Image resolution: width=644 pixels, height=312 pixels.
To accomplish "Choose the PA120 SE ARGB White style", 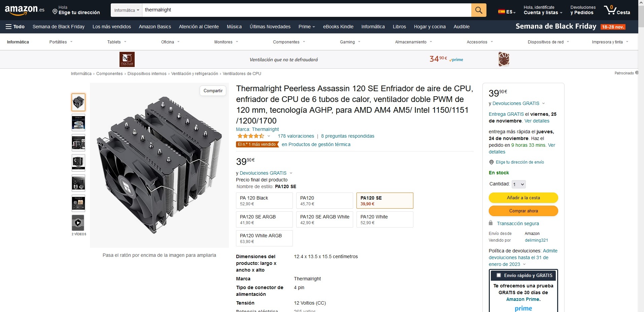I will 325,219.
